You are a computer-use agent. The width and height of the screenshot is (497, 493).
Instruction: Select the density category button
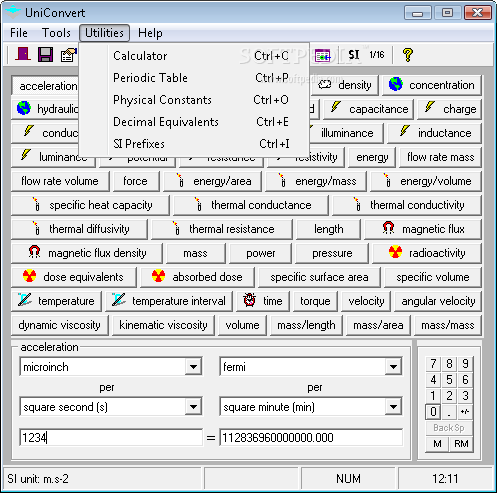[345, 85]
